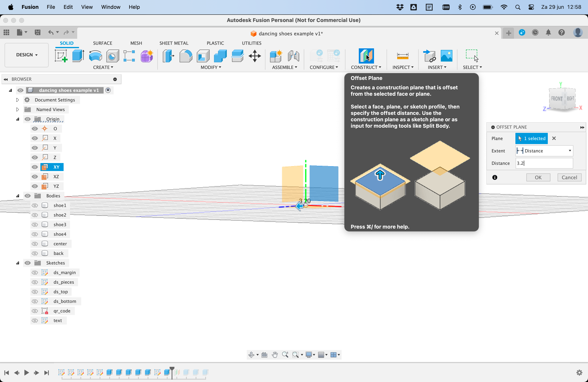
Task: Switch to the MESH tab
Action: pos(136,43)
